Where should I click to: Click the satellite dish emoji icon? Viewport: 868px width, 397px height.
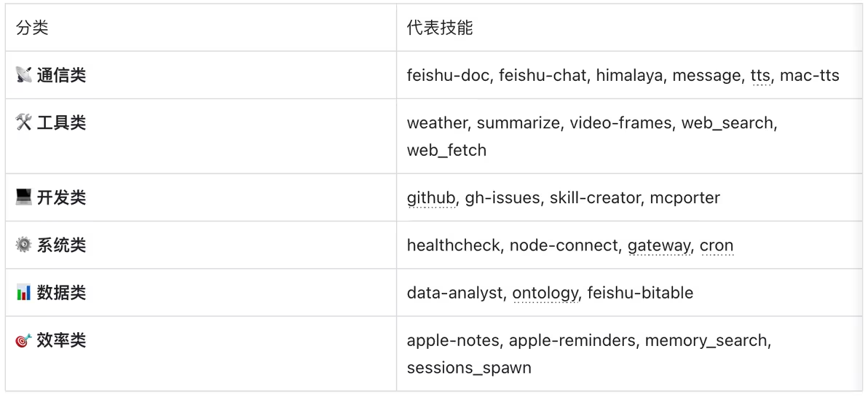coord(23,75)
